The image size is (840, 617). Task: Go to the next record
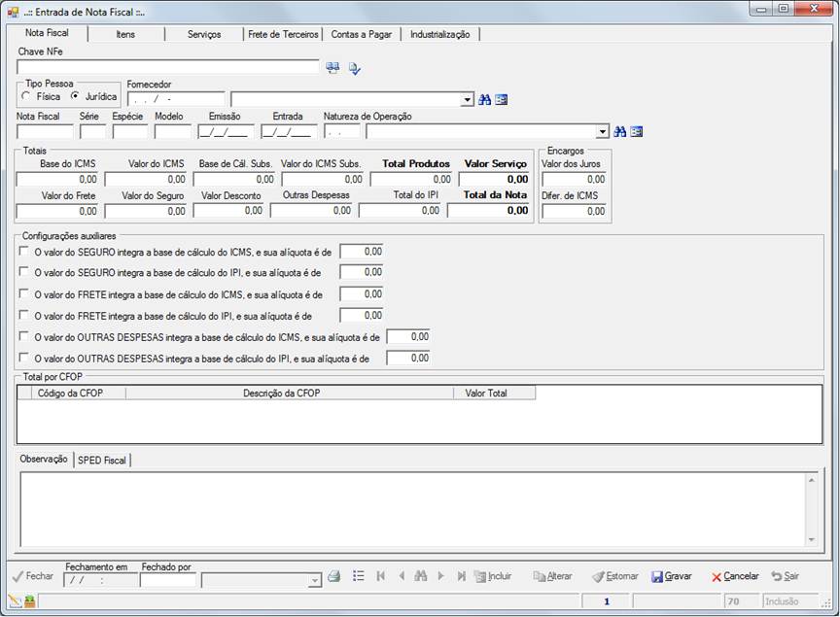(x=440, y=576)
